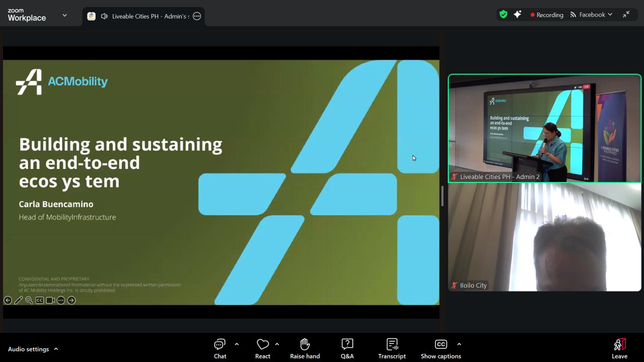Open the Chat panel
Screen dimensions: 644x362
[x=220, y=348]
